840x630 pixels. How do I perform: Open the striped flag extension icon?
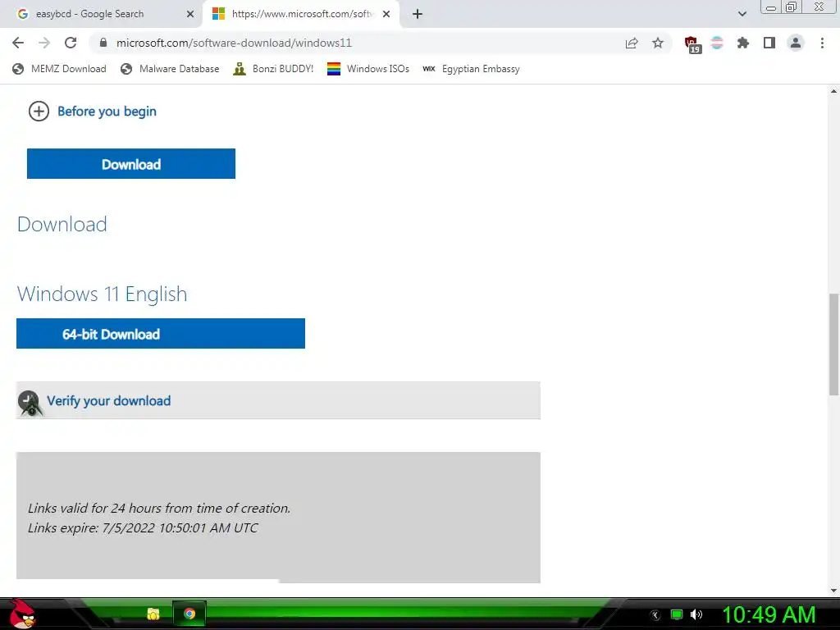coord(717,43)
